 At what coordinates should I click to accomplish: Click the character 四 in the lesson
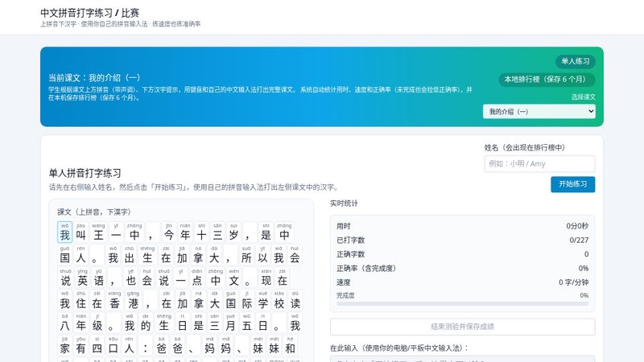pyautogui.click(x=97, y=346)
